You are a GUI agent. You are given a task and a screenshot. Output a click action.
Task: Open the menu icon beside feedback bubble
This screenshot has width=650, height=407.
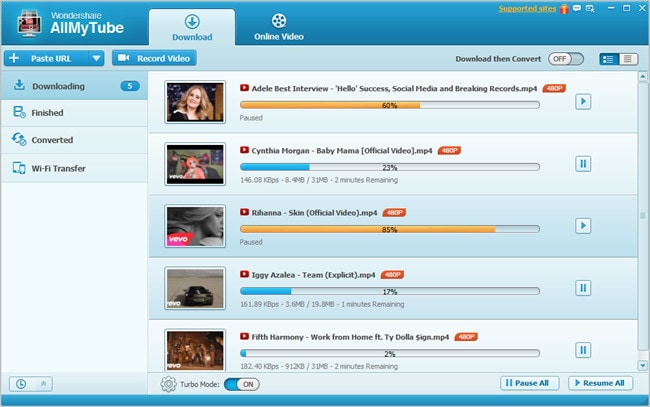pos(590,8)
